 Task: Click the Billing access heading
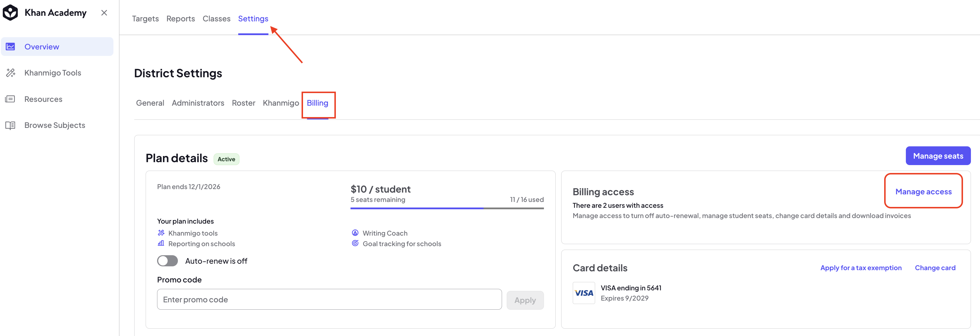(x=603, y=192)
